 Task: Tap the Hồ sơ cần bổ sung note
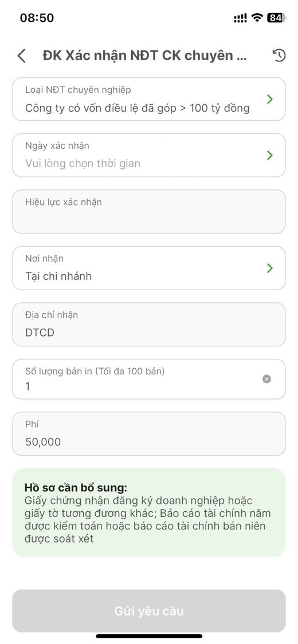tap(149, 512)
